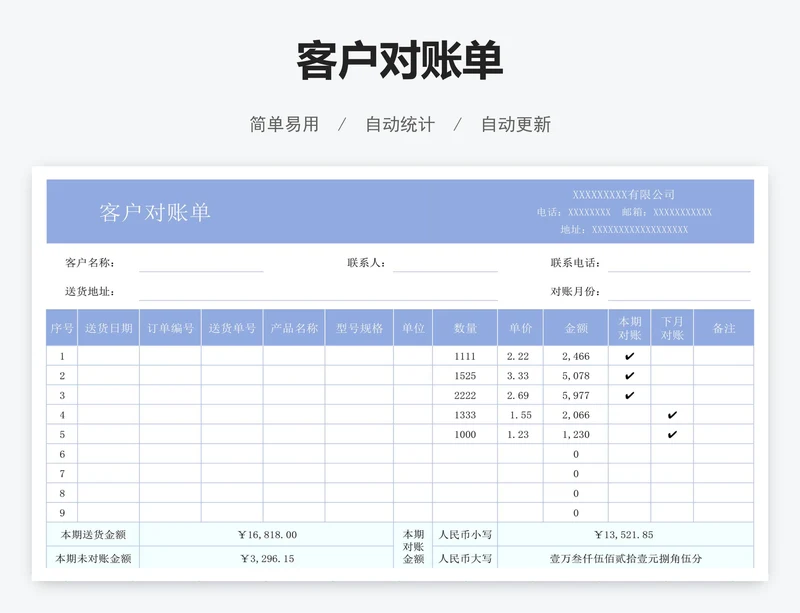Select the 订单编号 column header

pyautogui.click(x=170, y=328)
